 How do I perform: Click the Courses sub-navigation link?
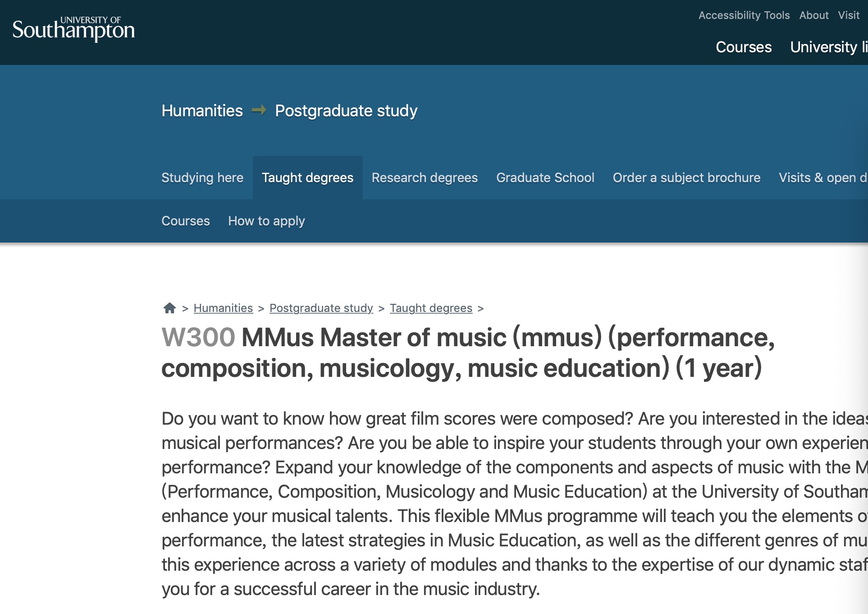pos(186,221)
